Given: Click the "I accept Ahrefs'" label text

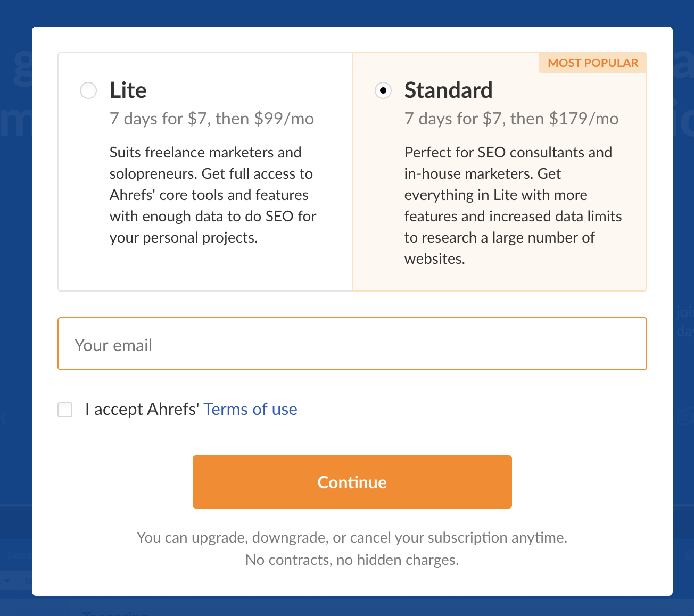Looking at the screenshot, I should (x=142, y=410).
